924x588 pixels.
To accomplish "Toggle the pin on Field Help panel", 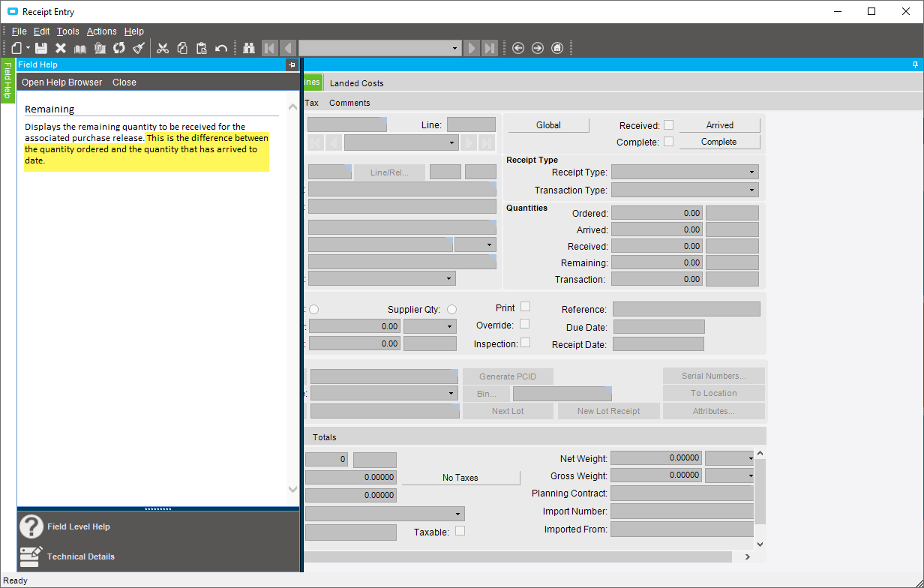I will [x=292, y=65].
